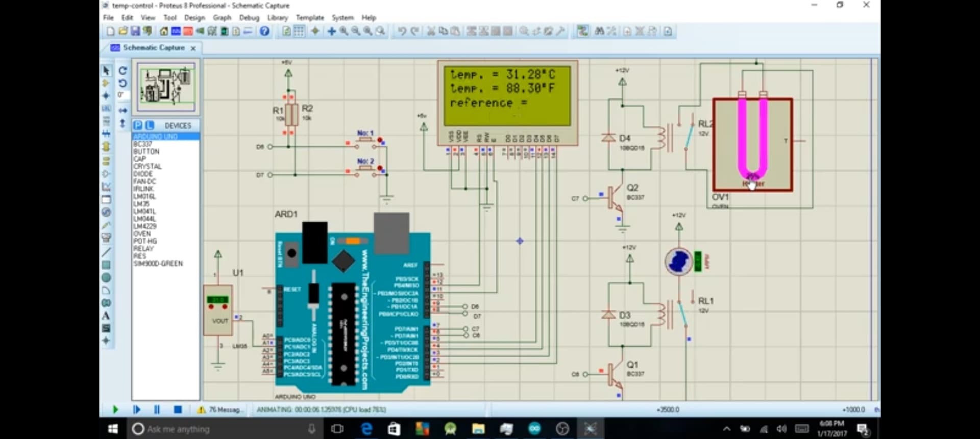Screen dimensions: 980x439
Task: Select the 2D circle drawing tool
Action: click(x=106, y=277)
